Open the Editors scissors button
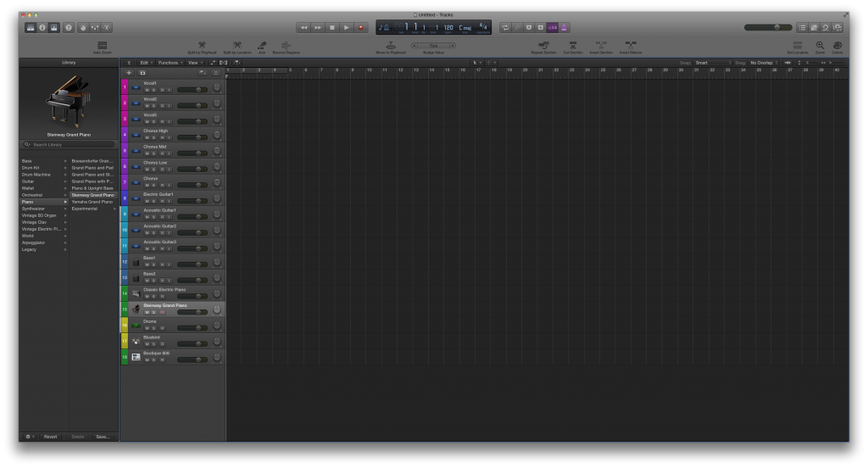This screenshot has width=868, height=468. (x=107, y=28)
